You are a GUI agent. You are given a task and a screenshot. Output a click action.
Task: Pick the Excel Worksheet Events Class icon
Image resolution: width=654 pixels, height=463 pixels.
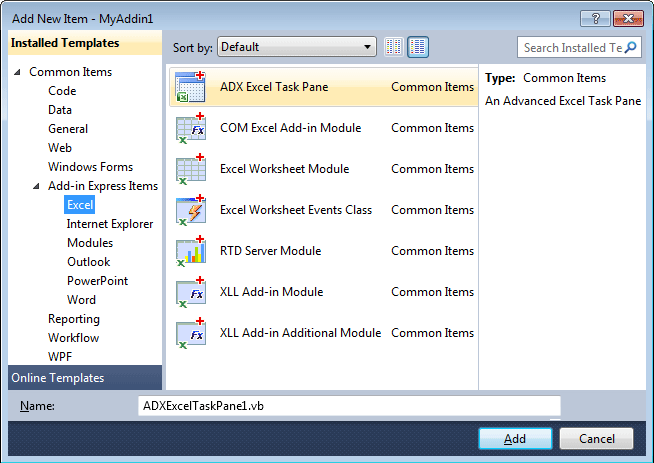pos(191,209)
